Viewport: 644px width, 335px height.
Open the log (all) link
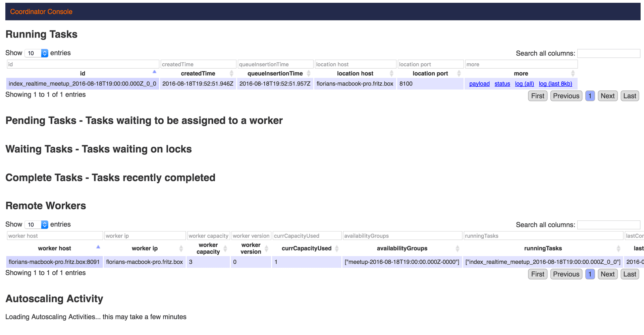pos(524,84)
